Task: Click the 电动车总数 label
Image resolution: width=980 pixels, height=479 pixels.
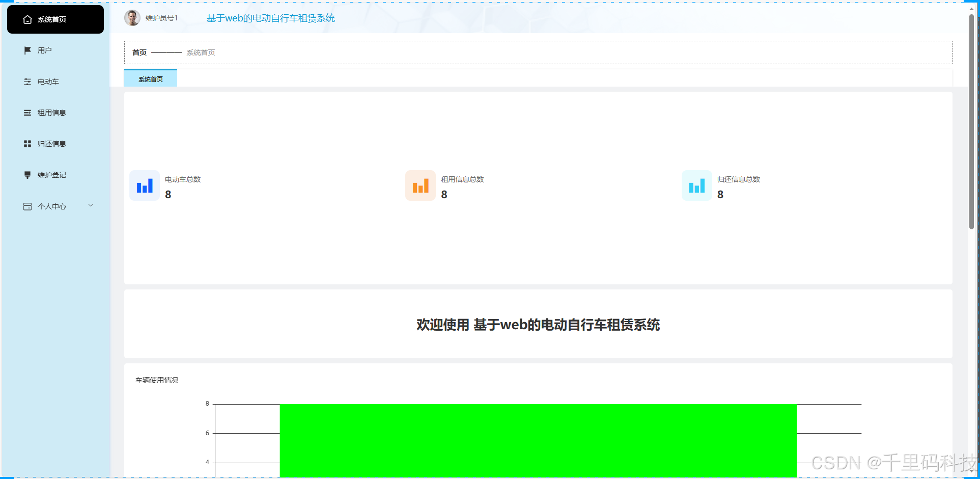Action: [x=183, y=179]
